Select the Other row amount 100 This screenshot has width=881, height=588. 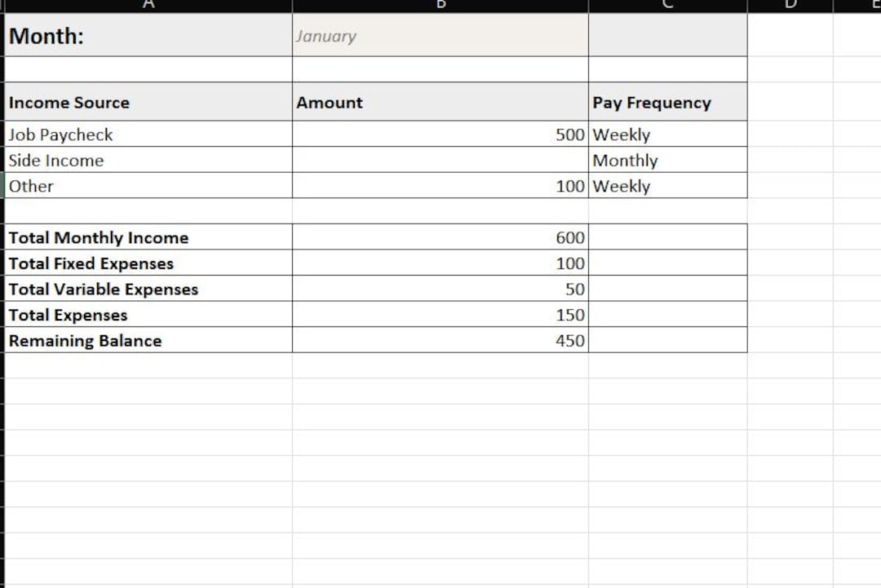pos(440,185)
